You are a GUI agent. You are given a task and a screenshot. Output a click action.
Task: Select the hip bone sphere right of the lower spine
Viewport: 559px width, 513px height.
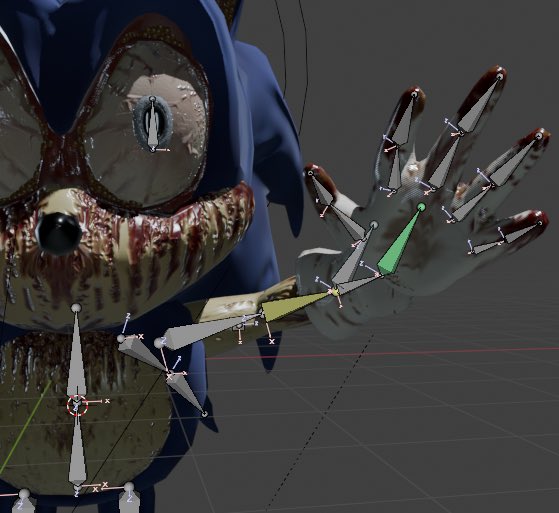[129, 487]
